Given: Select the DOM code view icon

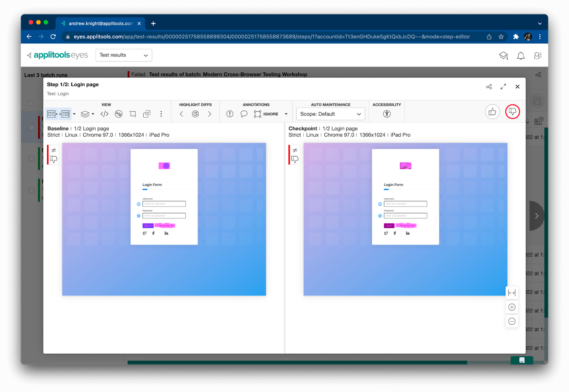Looking at the screenshot, I should 104,114.
